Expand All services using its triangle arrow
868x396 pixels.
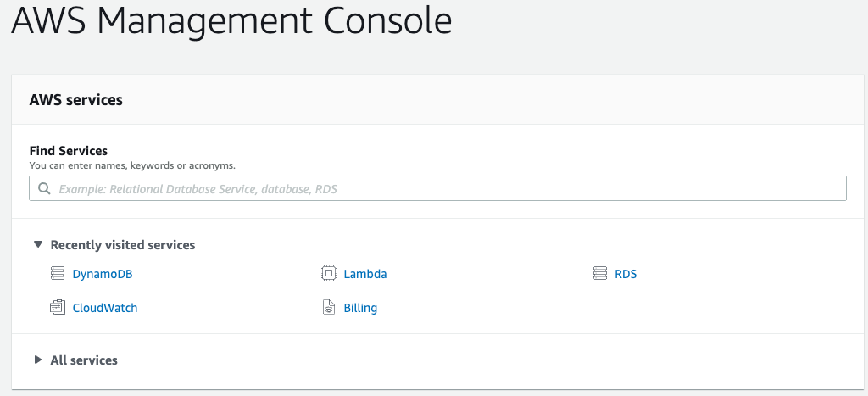point(37,360)
